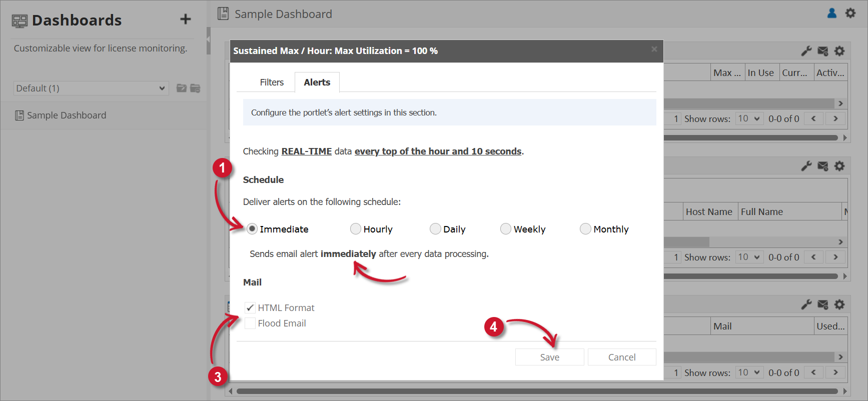Click gear icon of the top portlet
868x401 pixels.
[839, 51]
